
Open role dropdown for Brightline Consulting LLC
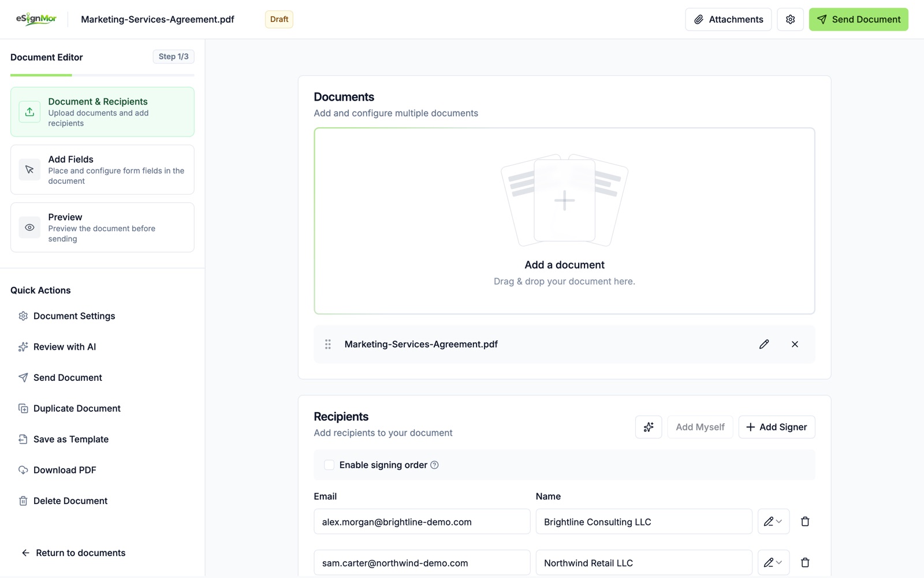(x=773, y=521)
